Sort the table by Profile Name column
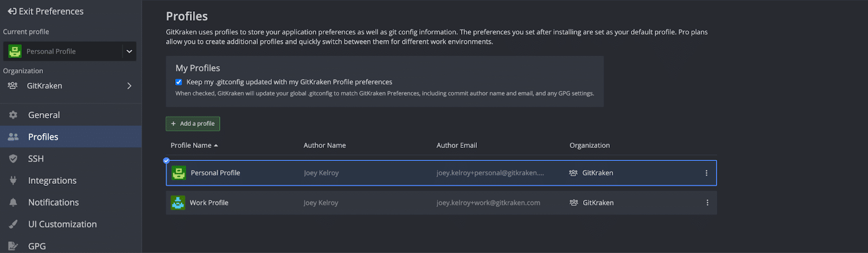The height and width of the screenshot is (253, 868). (x=194, y=145)
